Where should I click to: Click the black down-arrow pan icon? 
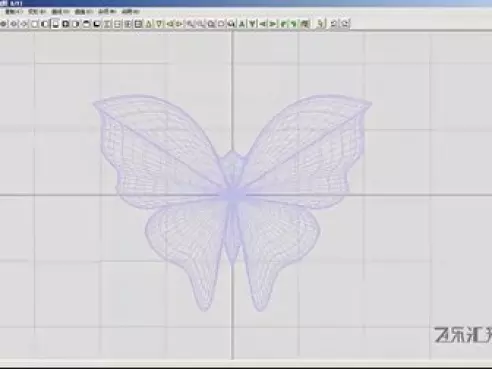(252, 24)
